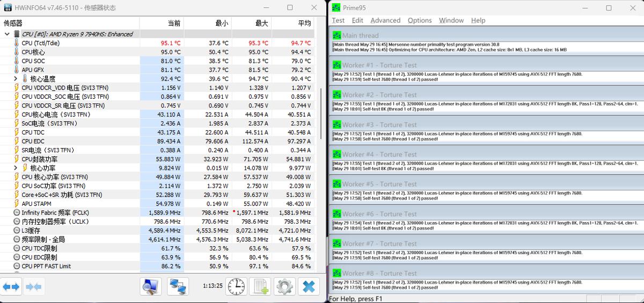Click the CPU EDC限制 row label
The width and height of the screenshot is (644, 303).
coord(39,257)
